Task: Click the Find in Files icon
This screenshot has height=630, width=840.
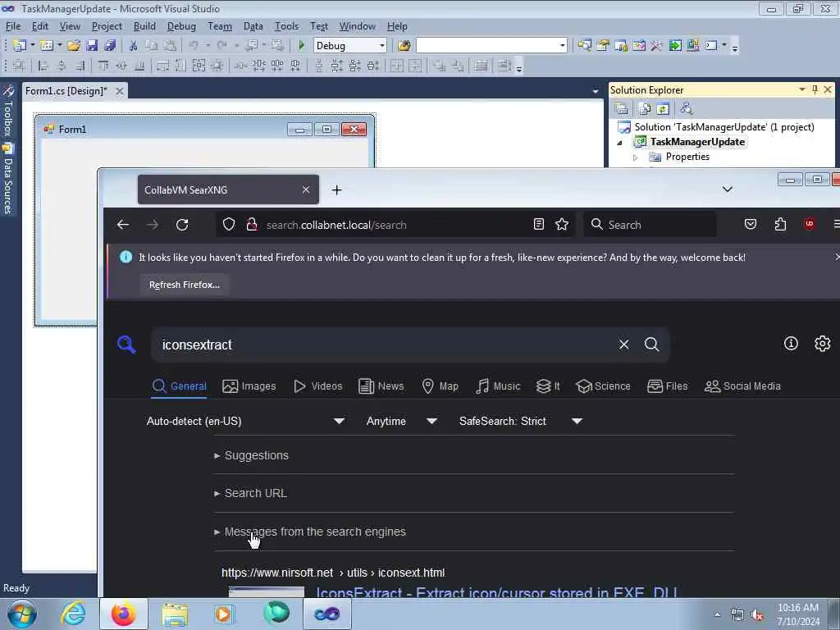Action: [x=404, y=46]
